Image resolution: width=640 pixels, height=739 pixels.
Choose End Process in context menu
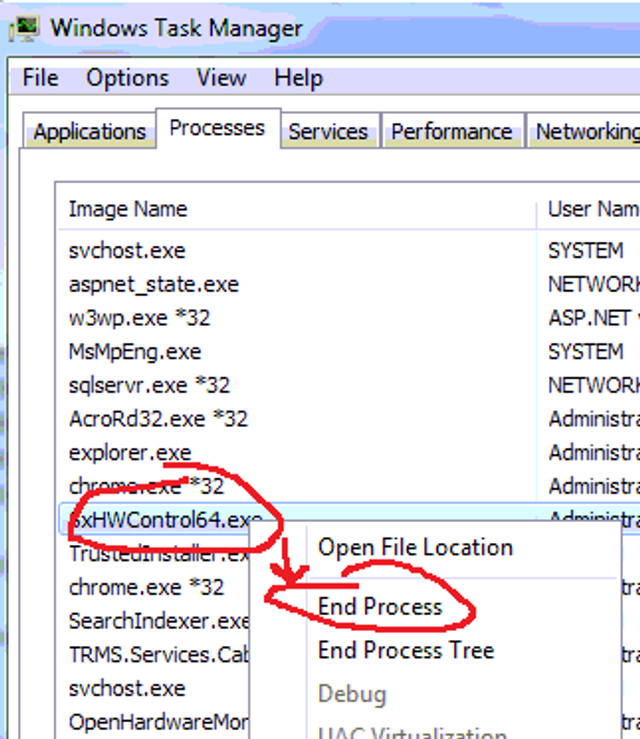tap(380, 607)
